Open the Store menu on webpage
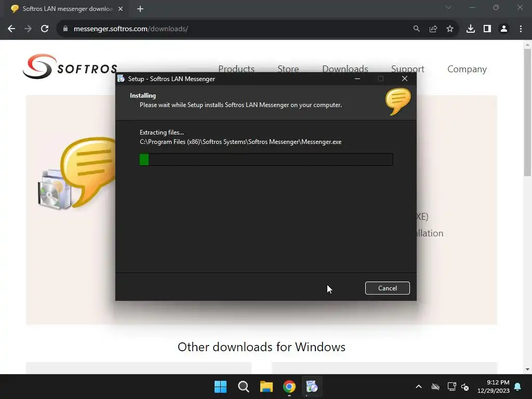The image size is (532, 399). pos(288,69)
